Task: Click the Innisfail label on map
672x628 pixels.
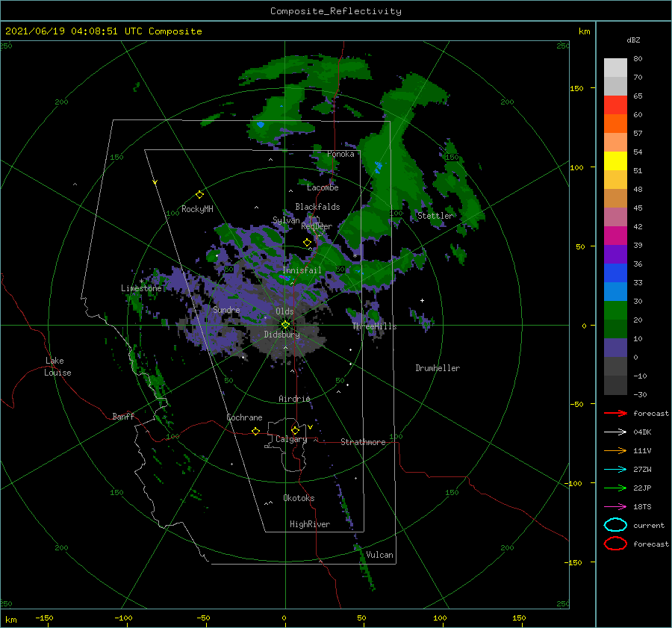Action: [x=302, y=270]
